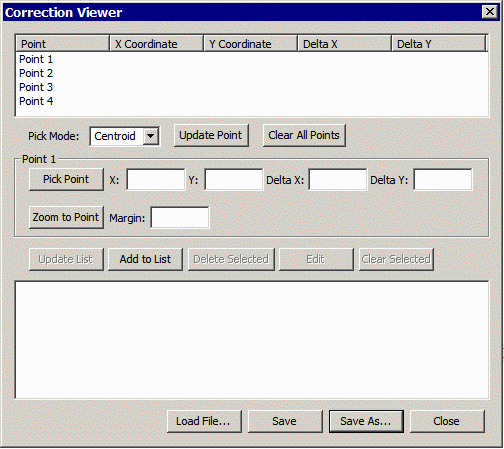Click the Save button
This screenshot has height=449, width=504.
tap(285, 421)
